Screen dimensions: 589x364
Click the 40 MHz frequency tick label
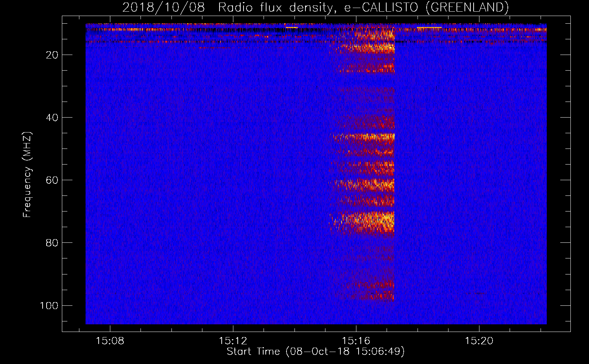[x=52, y=118]
